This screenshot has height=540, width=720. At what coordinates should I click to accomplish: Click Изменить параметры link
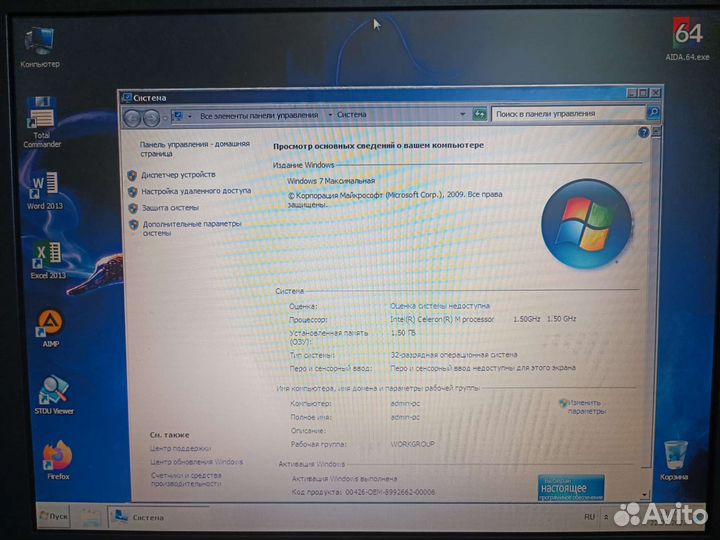click(x=586, y=407)
